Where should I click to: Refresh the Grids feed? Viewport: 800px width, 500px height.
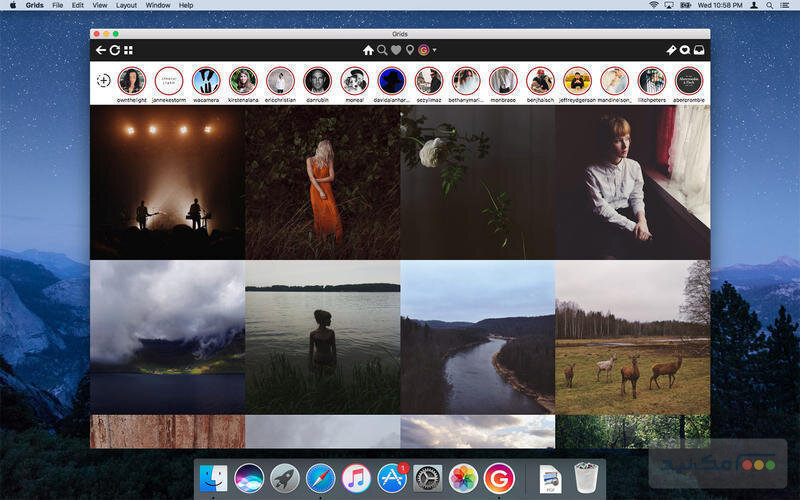point(115,50)
